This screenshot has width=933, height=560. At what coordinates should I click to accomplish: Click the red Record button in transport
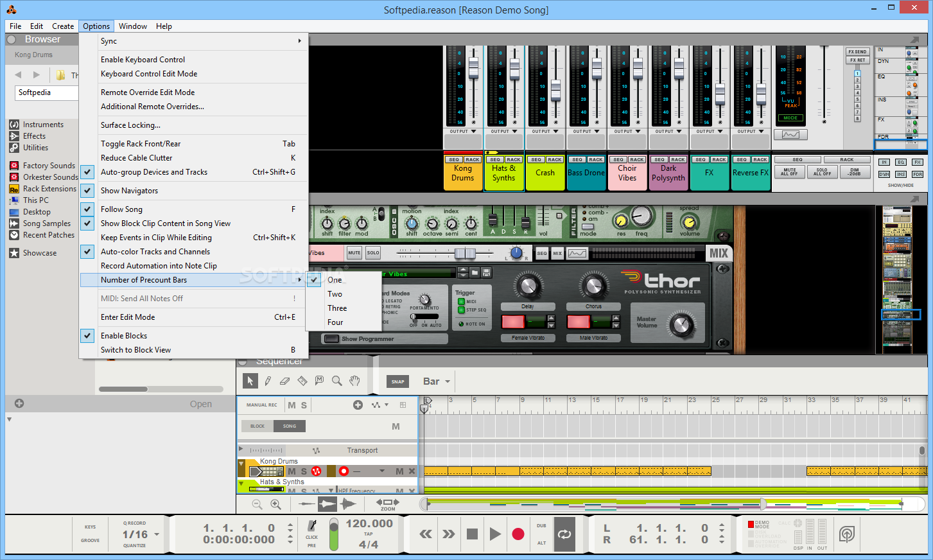point(518,534)
